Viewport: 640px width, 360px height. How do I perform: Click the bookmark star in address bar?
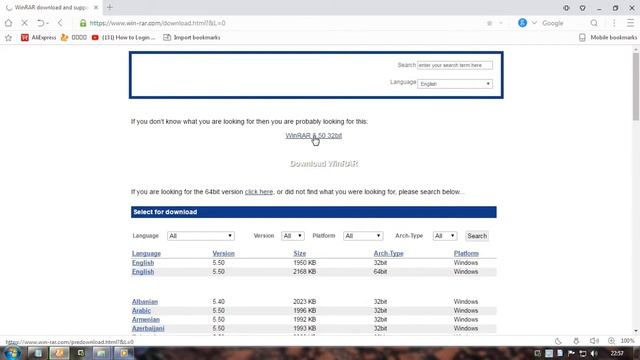tap(489, 23)
